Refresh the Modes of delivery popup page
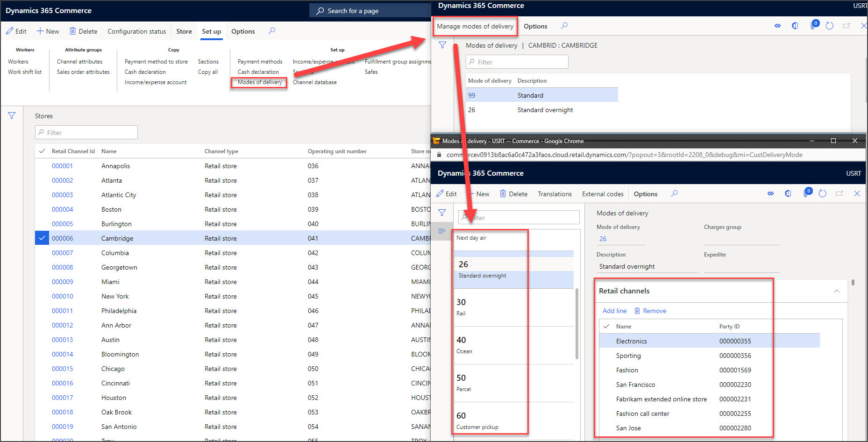The width and height of the screenshot is (868, 442). point(822,193)
